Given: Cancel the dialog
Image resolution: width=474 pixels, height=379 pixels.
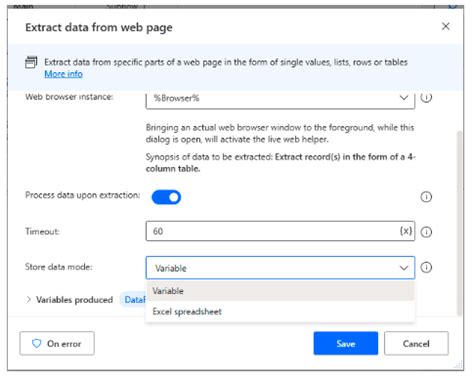Looking at the screenshot, I should click(x=416, y=343).
